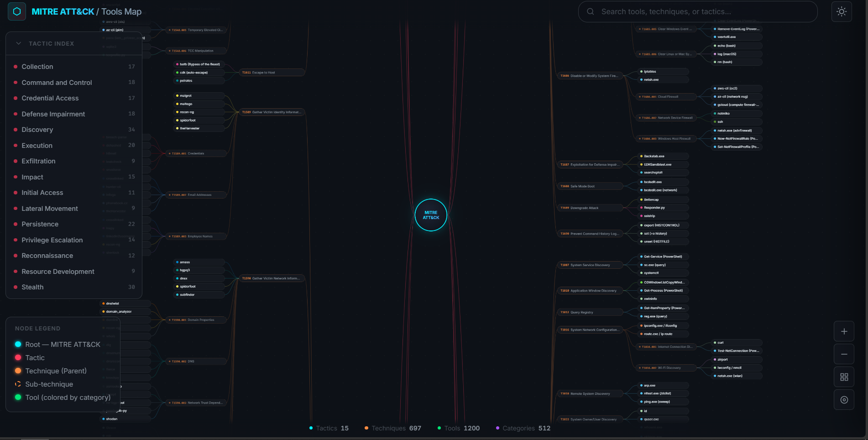Select Command and Control tactic
The image size is (868, 440).
click(74, 83)
